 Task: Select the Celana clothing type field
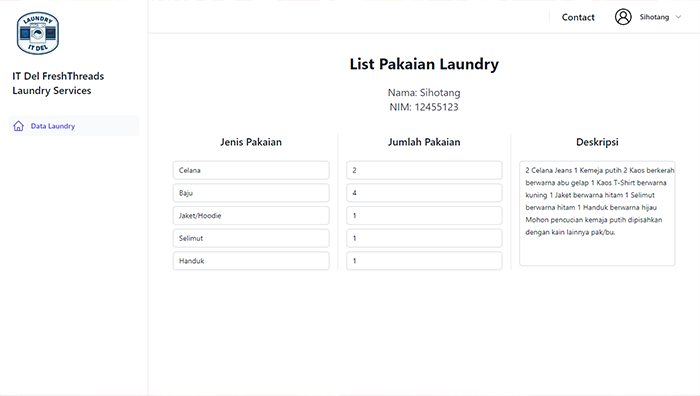(x=251, y=170)
